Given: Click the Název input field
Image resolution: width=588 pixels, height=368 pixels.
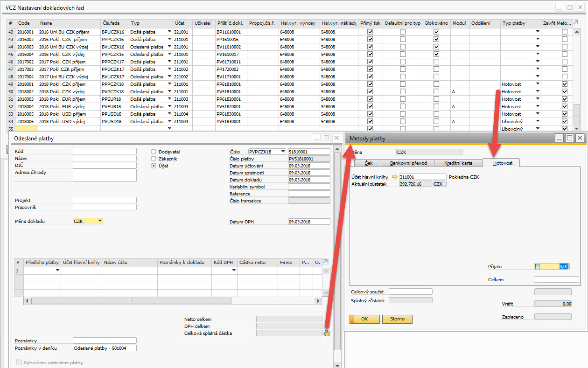Looking at the screenshot, I should point(105,158).
